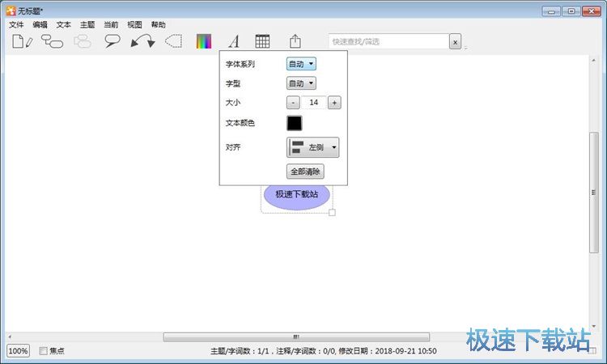The width and height of the screenshot is (607, 364).
Task: Click the topic resize handle square
Action: tap(332, 213)
